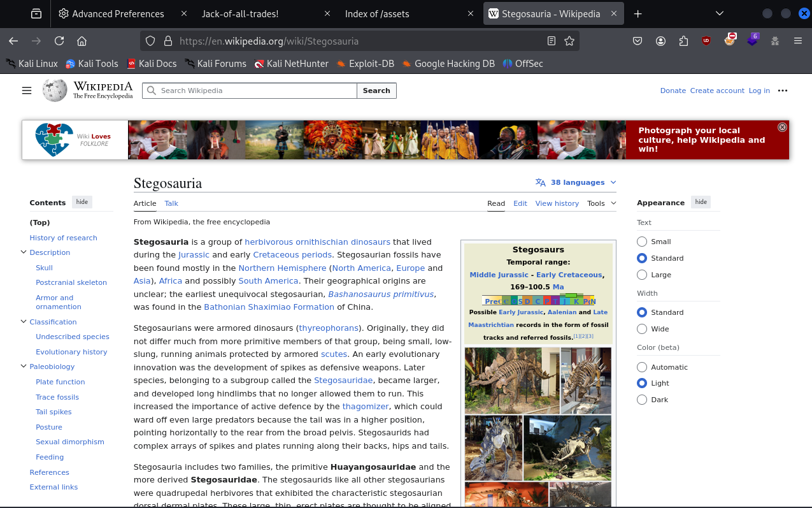This screenshot has height=508, width=812.
Task: Hide the Appearance panel
Action: coord(701,202)
